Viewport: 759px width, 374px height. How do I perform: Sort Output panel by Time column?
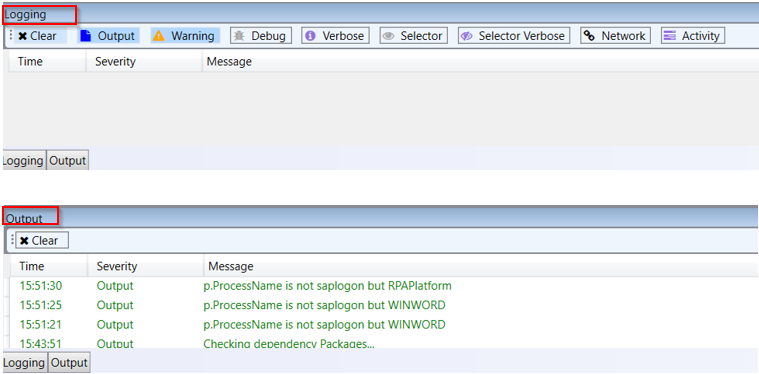point(48,267)
